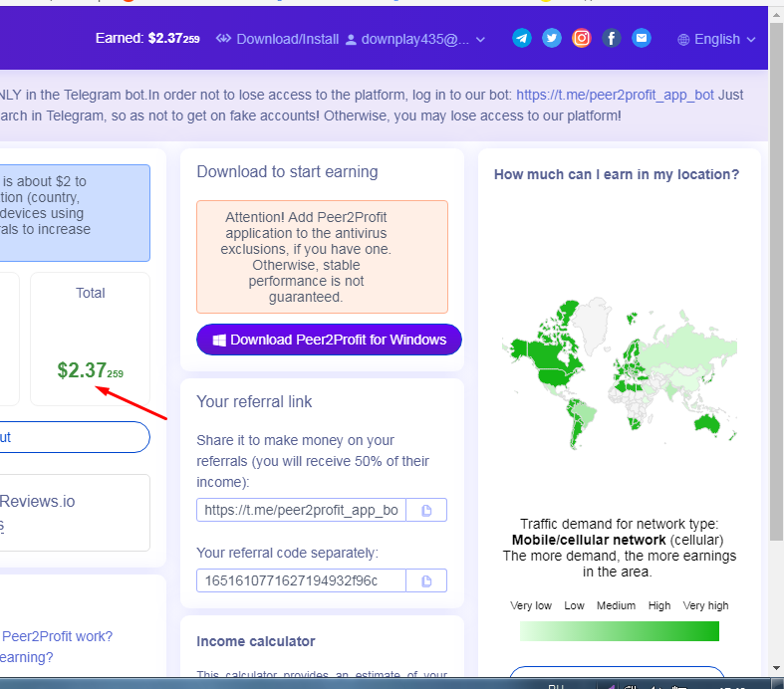Click the 'Very low' legend label
The image size is (784, 689).
pos(531,605)
